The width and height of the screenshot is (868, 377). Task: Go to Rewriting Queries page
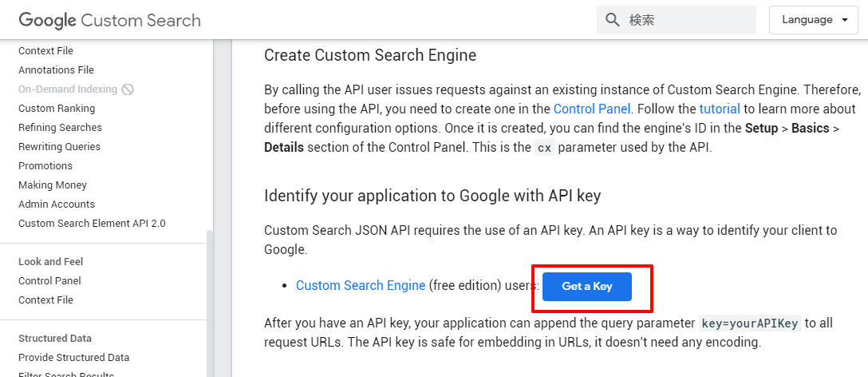(59, 147)
